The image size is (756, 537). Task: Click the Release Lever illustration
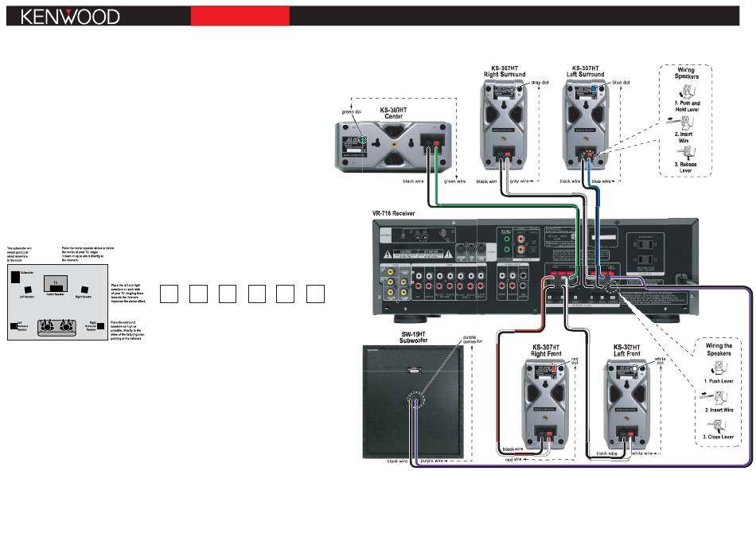(x=686, y=153)
